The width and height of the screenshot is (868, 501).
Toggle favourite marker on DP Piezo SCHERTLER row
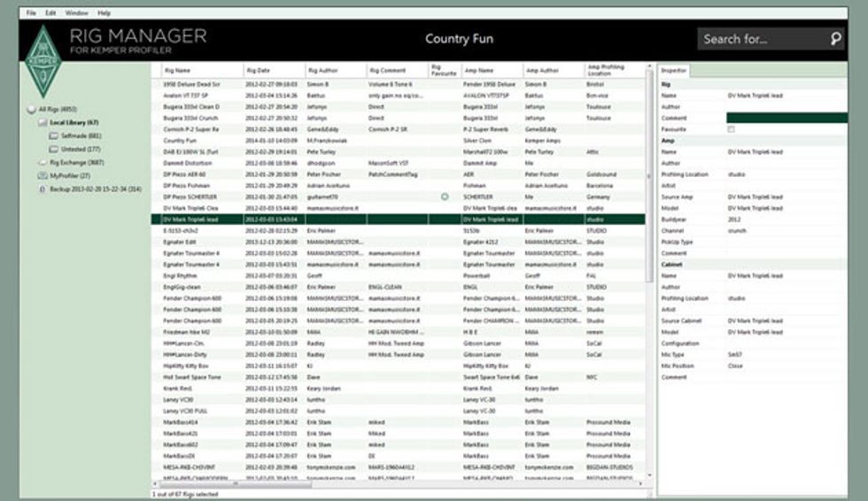click(x=445, y=196)
